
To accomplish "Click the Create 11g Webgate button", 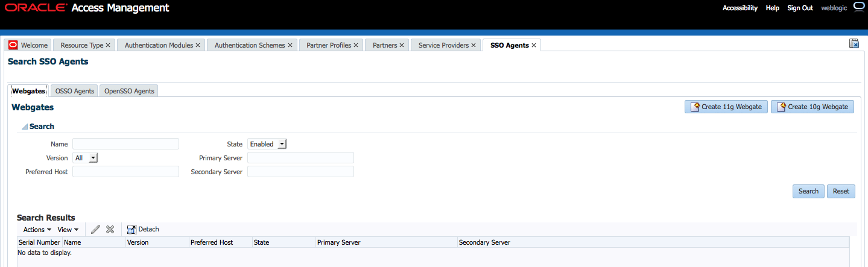I will pos(726,107).
